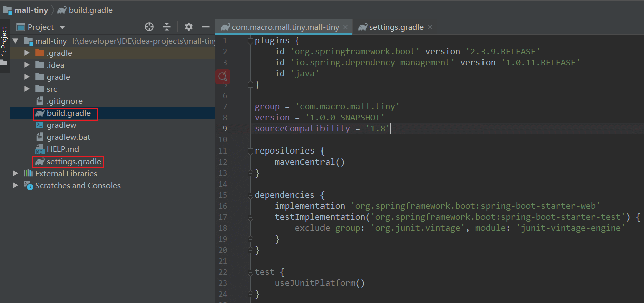The image size is (644, 303).
Task: Select build.gradle in the project tree
Action: [x=69, y=113]
